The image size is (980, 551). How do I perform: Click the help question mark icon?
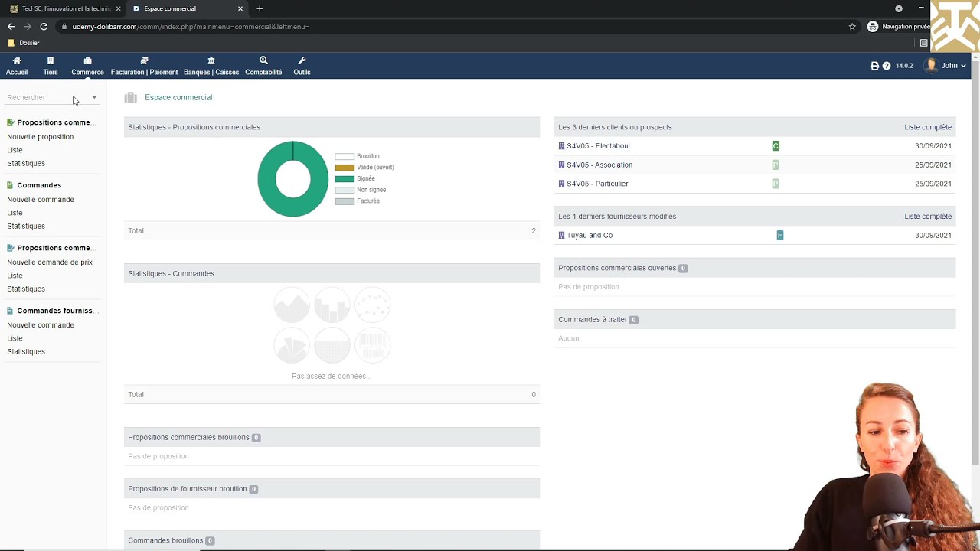click(x=887, y=66)
